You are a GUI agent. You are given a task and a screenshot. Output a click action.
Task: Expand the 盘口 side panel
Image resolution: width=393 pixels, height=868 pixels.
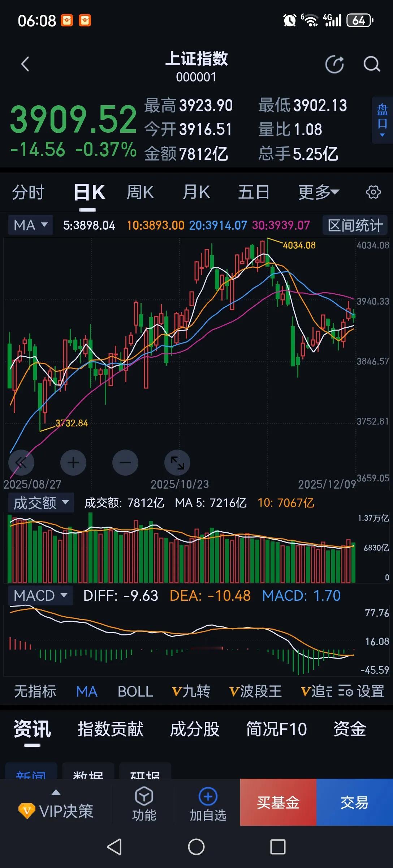pos(382,120)
